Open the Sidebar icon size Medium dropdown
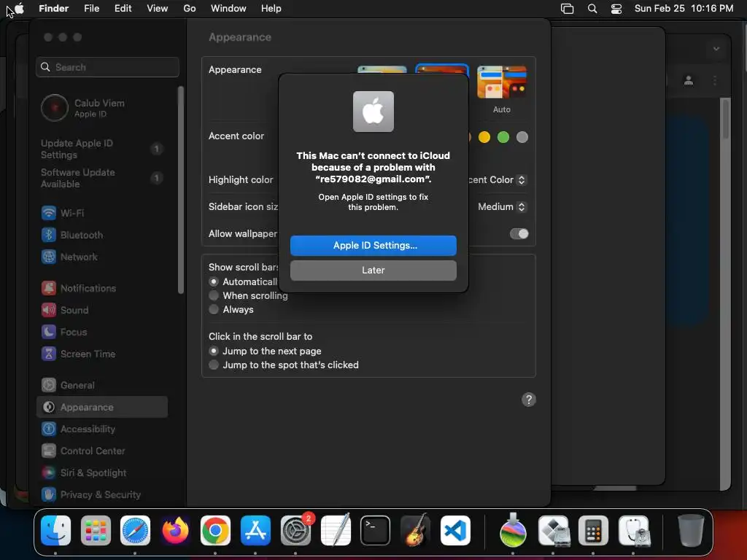747x560 pixels. pos(502,206)
